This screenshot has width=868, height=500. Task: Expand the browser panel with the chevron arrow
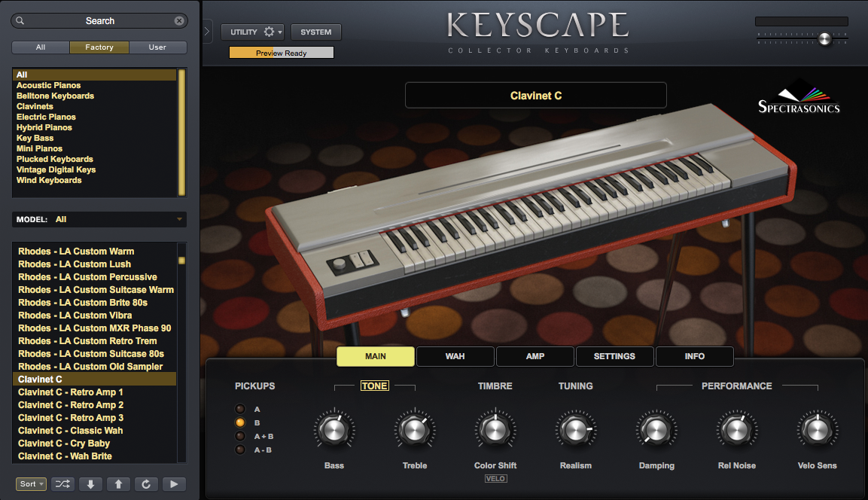(206, 32)
